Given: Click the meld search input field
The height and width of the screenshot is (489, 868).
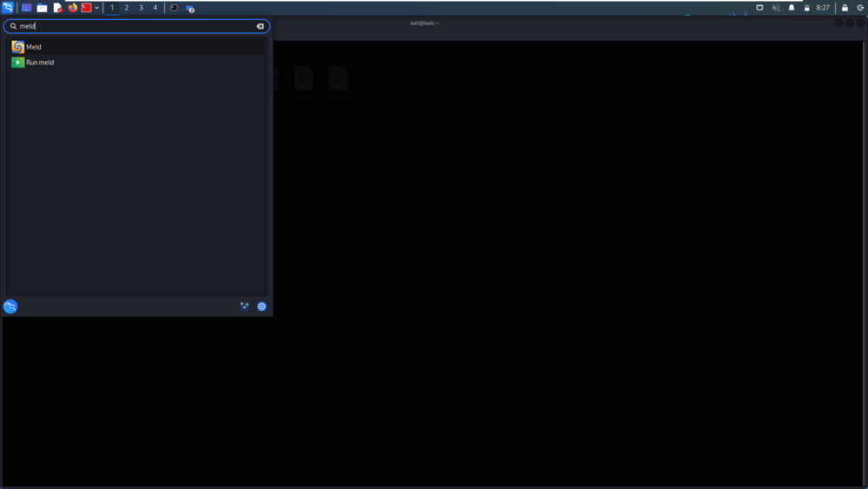Looking at the screenshot, I should (137, 26).
